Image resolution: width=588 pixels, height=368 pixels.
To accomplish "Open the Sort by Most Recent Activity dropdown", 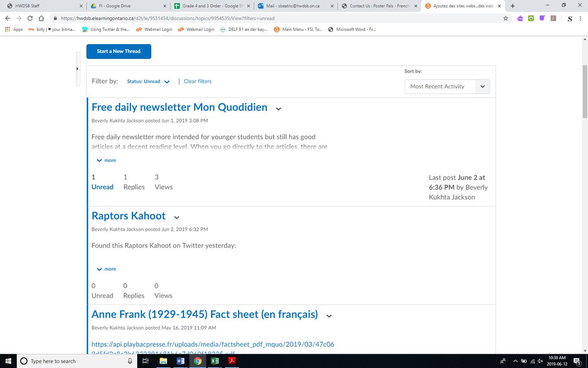I will 447,86.
